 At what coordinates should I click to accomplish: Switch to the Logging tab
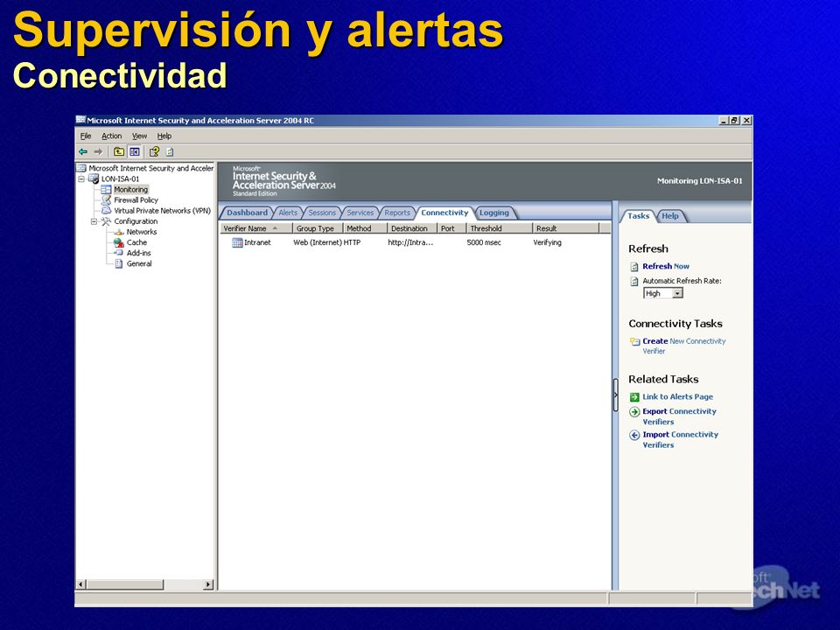coord(493,213)
